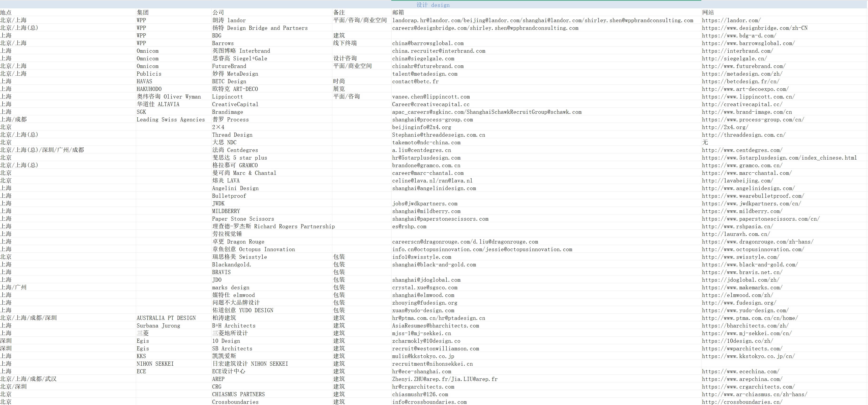Click the 地点 column header
This screenshot has width=868, height=405.
click(6, 12)
